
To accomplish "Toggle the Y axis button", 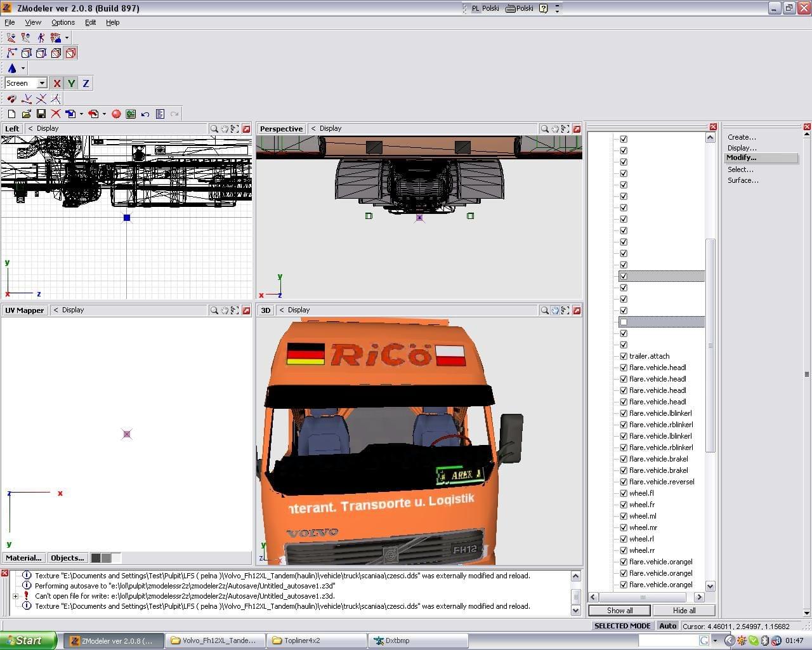I will 71,83.
